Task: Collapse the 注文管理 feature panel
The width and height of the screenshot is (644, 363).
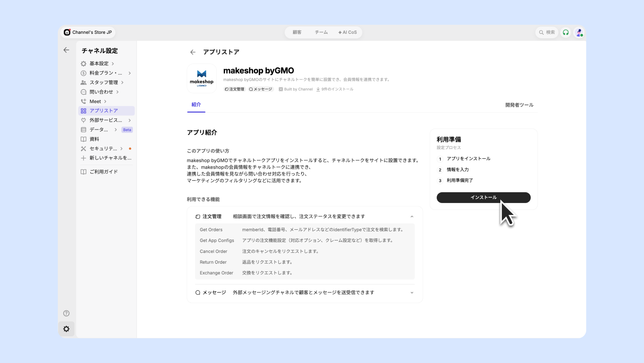Action: click(x=412, y=217)
